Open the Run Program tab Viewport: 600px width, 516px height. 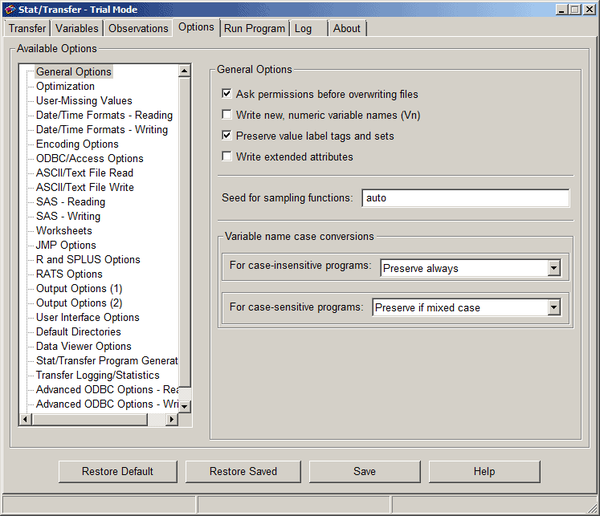254,28
